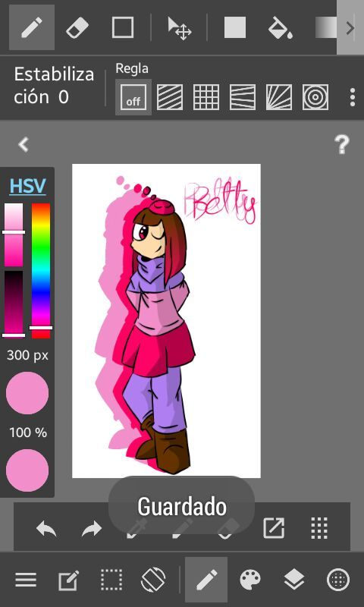Viewport: 364px width, 607px height.
Task: Select the bucket fill tool
Action: pos(281,27)
